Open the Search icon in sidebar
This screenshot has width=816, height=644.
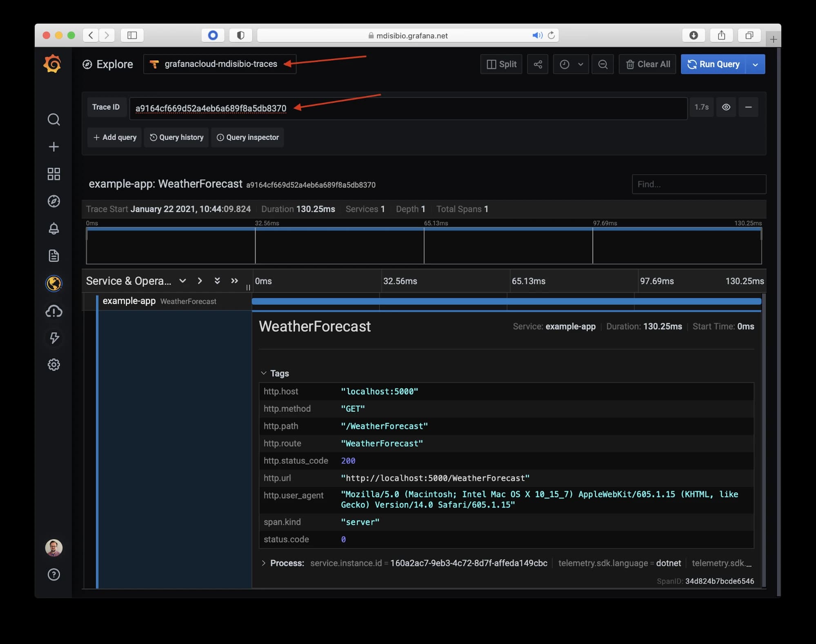click(x=53, y=120)
